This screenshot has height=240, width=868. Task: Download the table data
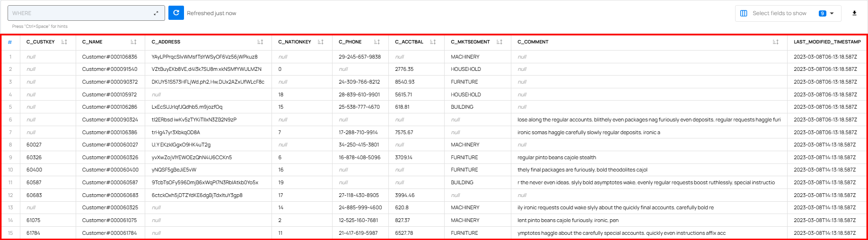[854, 13]
